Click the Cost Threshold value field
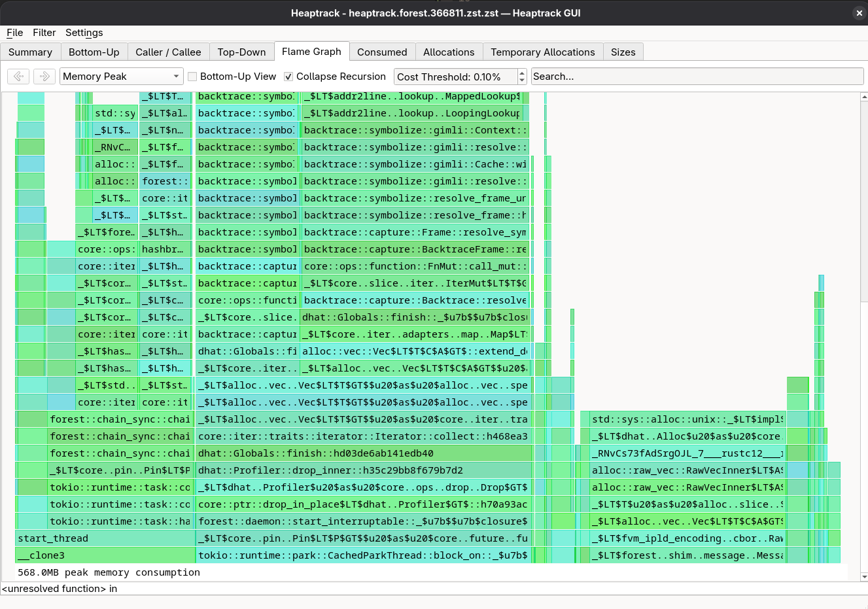 [x=455, y=77]
